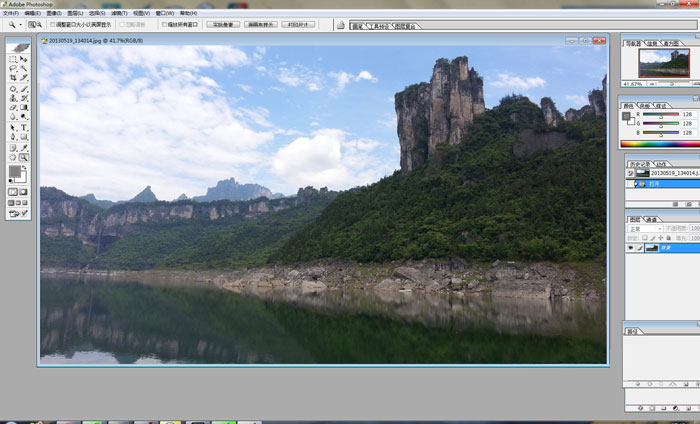Select the Move tool
700x424 pixels.
23,59
